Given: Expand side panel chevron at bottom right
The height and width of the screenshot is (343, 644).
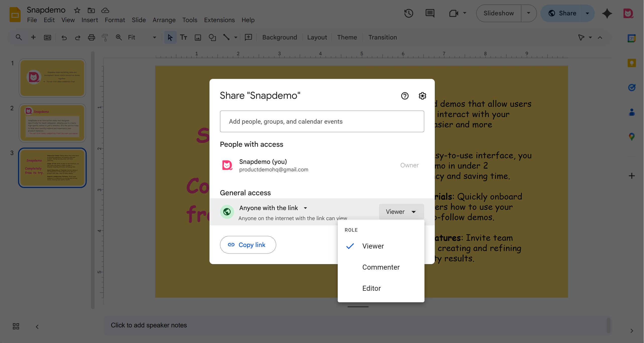Looking at the screenshot, I should pyautogui.click(x=631, y=331).
